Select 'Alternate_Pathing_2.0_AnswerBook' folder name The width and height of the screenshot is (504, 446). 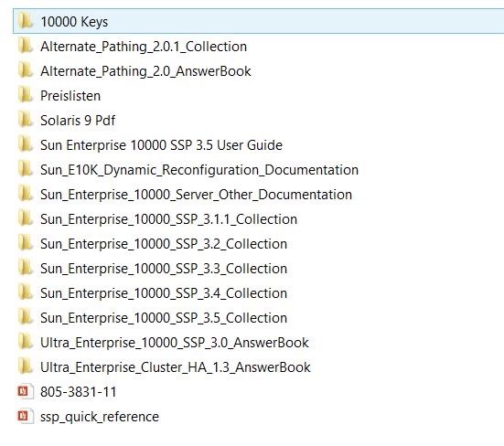(145, 71)
